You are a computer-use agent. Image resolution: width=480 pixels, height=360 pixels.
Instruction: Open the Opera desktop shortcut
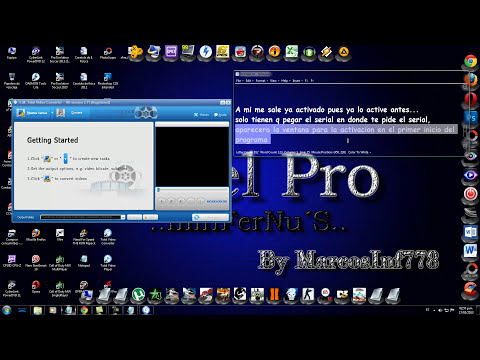[x=36, y=287]
